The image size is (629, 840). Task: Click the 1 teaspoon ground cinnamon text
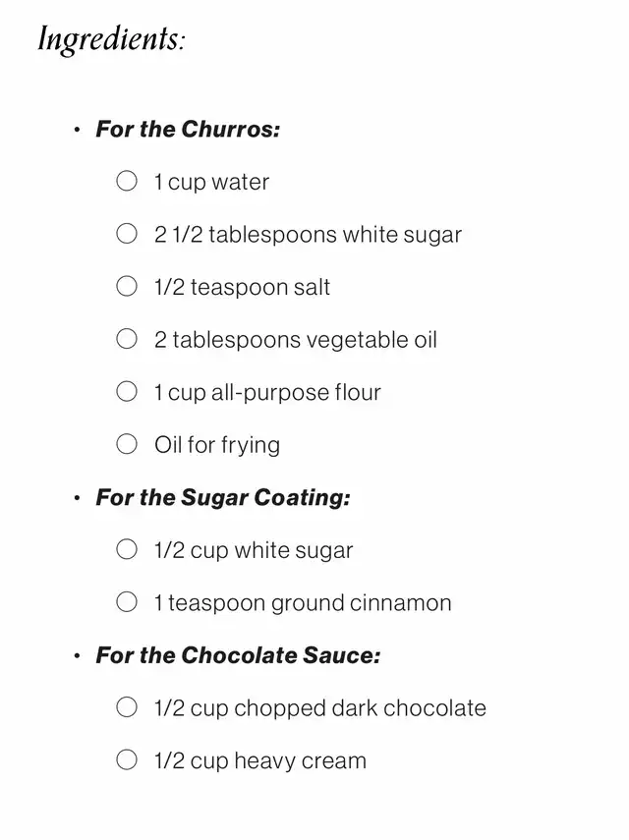click(303, 603)
